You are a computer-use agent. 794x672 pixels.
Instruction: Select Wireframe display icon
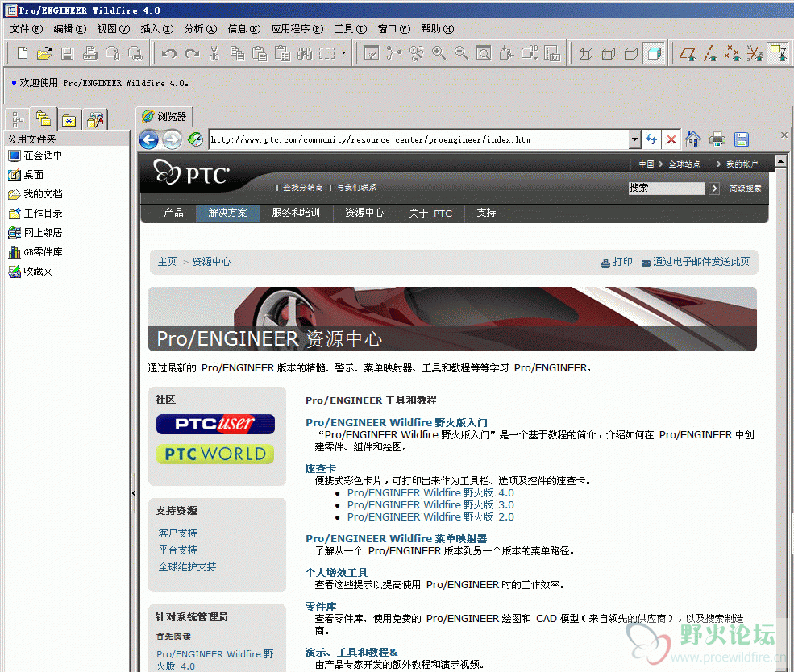click(x=586, y=53)
